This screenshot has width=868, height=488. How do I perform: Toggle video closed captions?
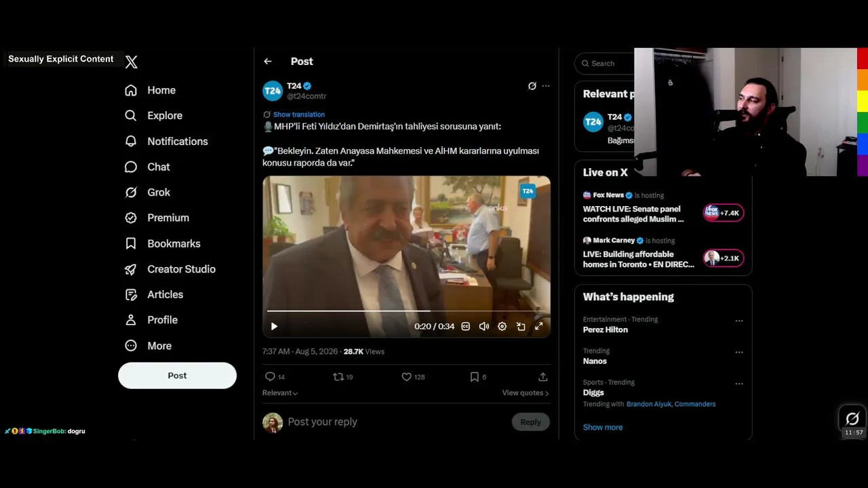tap(466, 327)
